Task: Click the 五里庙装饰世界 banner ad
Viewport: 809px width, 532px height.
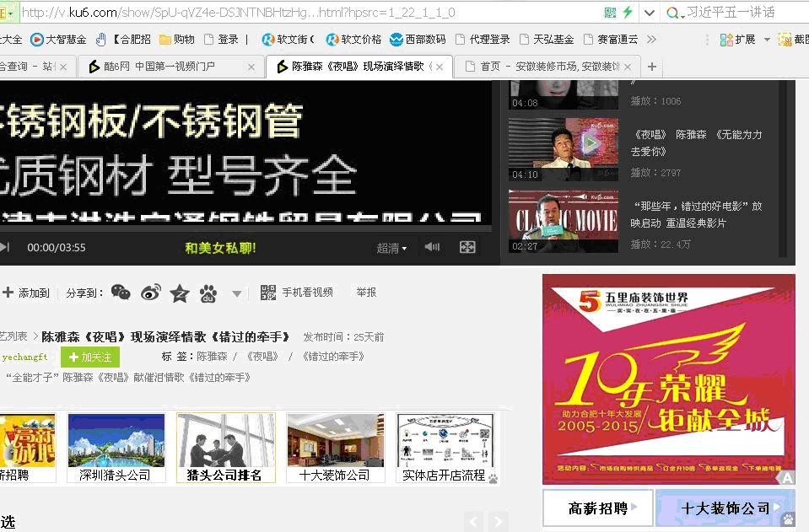Action: (669, 379)
